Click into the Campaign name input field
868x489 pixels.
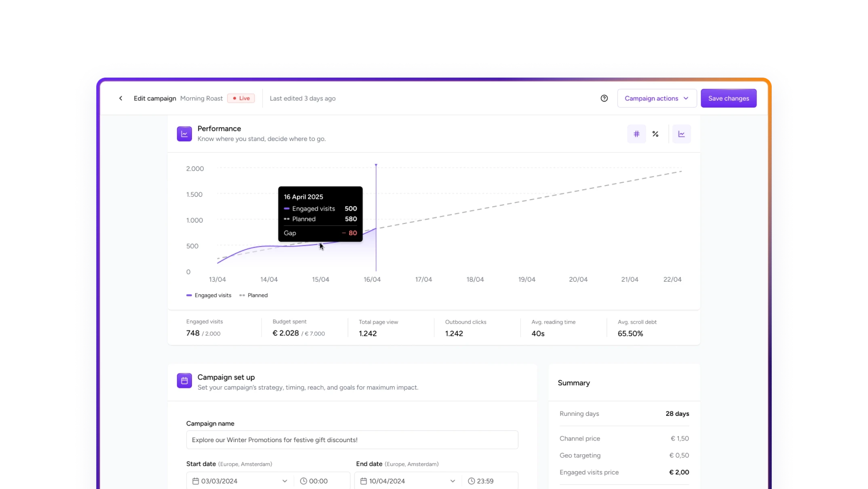click(x=352, y=440)
